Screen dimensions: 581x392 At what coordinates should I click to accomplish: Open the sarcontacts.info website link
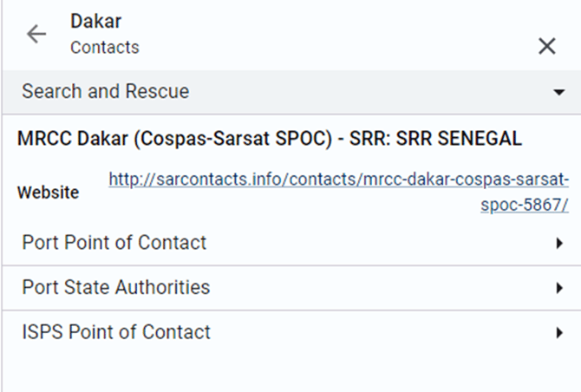[x=338, y=180]
